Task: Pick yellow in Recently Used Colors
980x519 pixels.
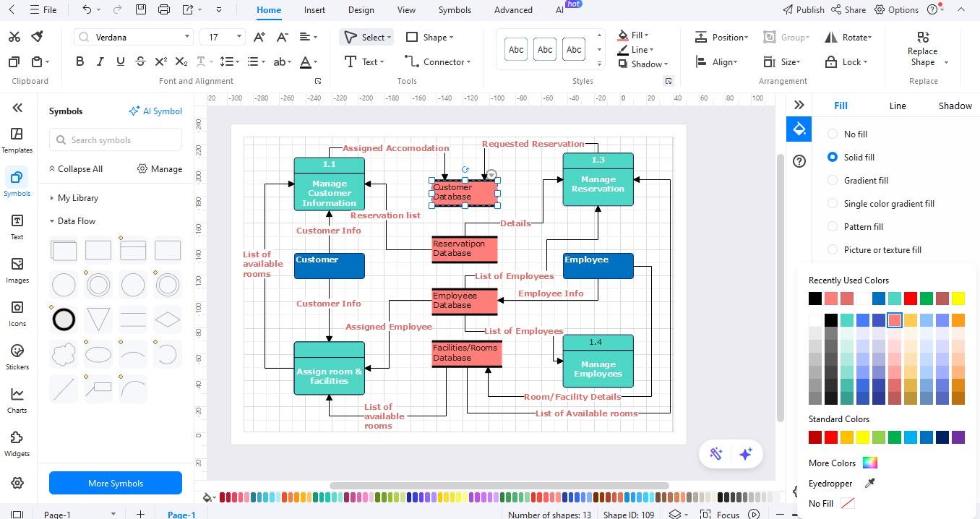Action: click(x=958, y=299)
